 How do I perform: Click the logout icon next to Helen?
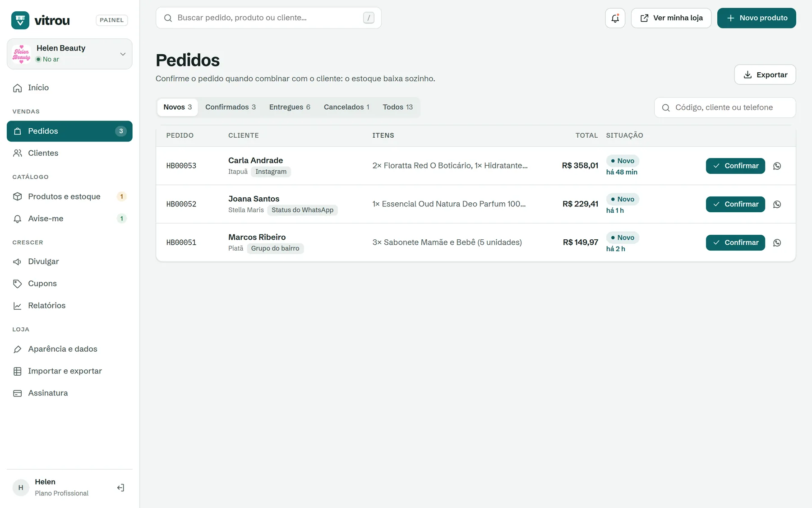coord(120,488)
